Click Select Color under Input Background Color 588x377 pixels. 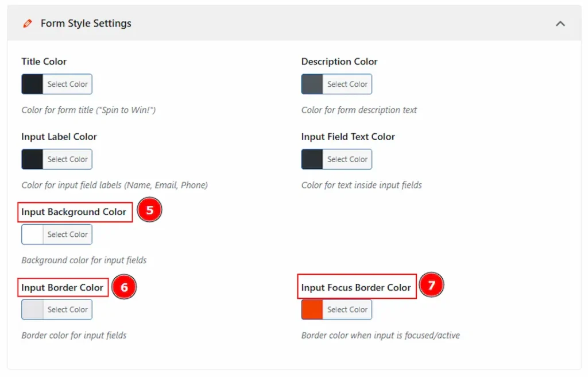[67, 234]
